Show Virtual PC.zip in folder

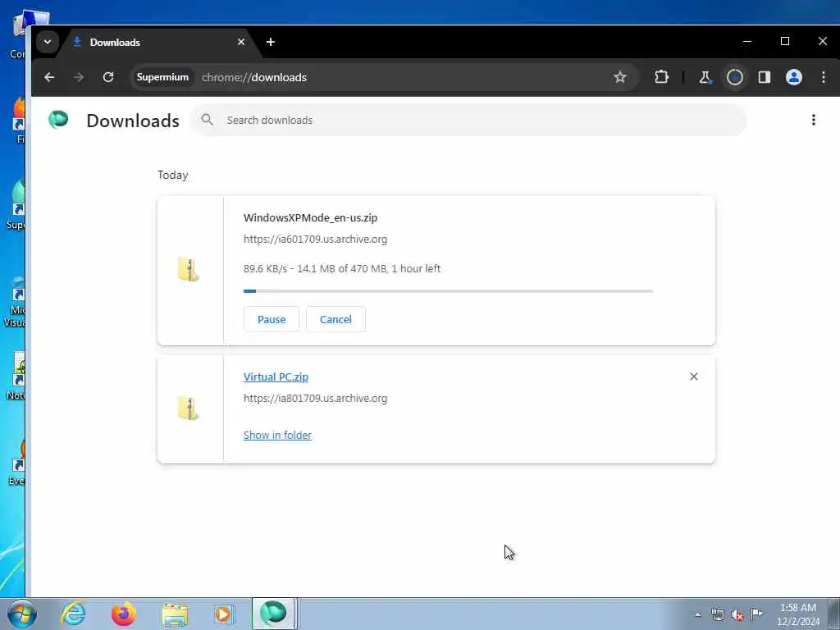coord(277,435)
